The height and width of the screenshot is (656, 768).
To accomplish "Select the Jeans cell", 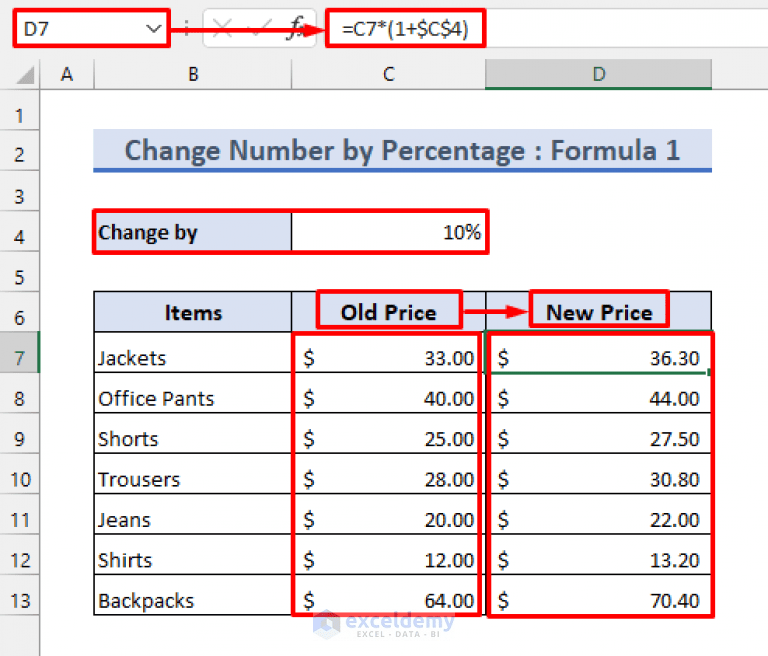I will (x=192, y=514).
